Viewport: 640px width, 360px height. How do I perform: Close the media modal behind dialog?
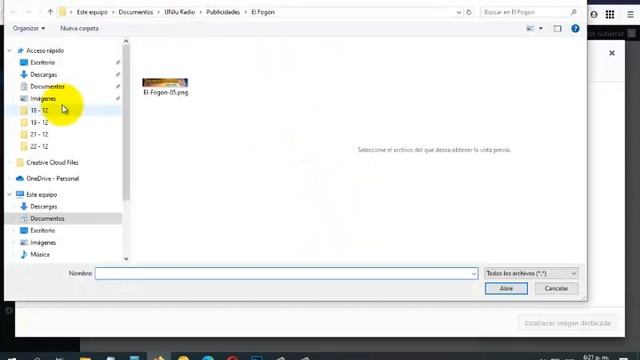tap(611, 53)
